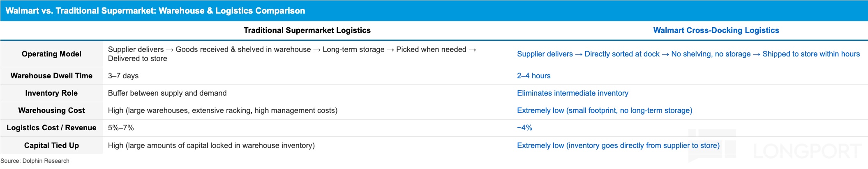Screen dimensions: 868x169
Task: Select "Buffer between supply and demand" cell
Action: tap(167, 93)
